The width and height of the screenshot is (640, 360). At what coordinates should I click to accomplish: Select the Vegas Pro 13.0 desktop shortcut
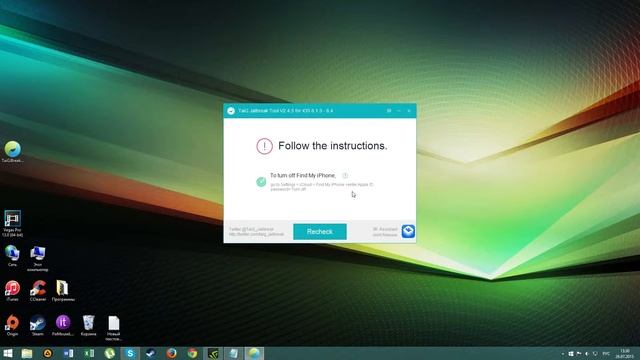click(x=13, y=223)
